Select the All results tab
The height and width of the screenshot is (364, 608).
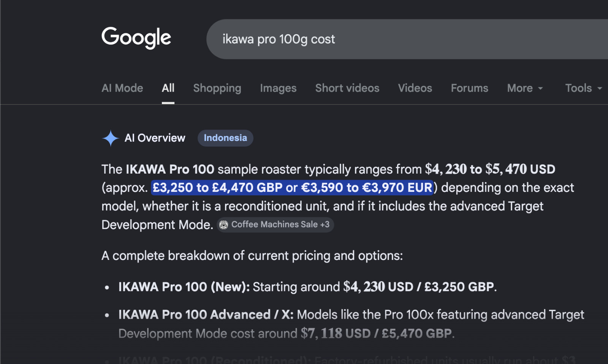[x=168, y=88]
